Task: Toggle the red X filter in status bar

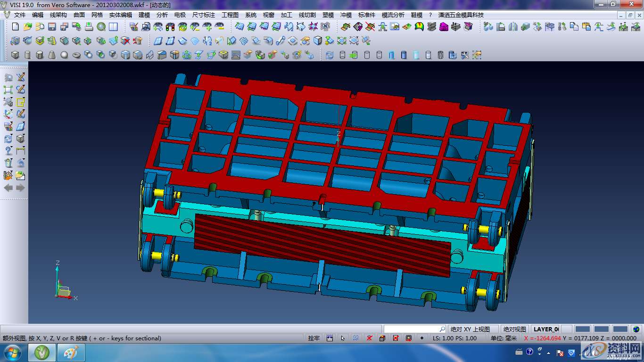Action: coord(370,338)
